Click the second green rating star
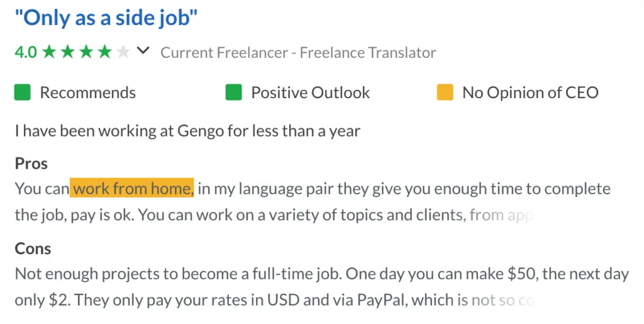The height and width of the screenshot is (324, 644). click(x=67, y=52)
